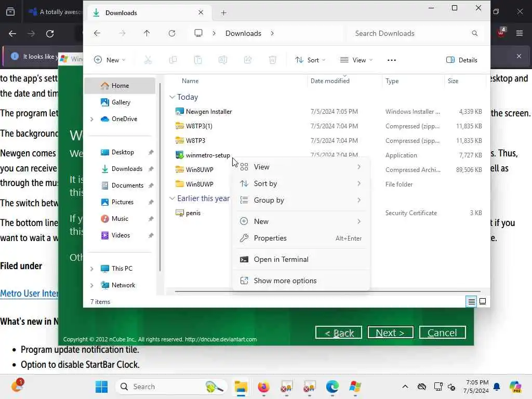This screenshot has width=532, height=399.
Task: Click the This PC monitor breadcrumb icon
Action: [198, 33]
